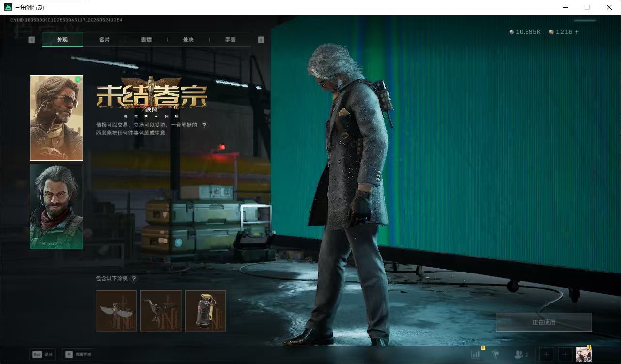The height and width of the screenshot is (364, 621).
Task: Click the 三角洲行动 app icon in title bar
Action: (8, 7)
